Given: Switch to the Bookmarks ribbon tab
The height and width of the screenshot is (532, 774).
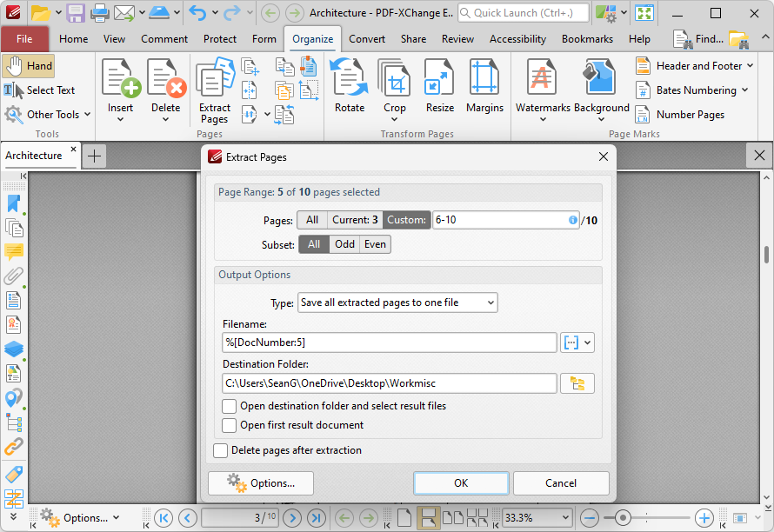Looking at the screenshot, I should click(x=587, y=39).
